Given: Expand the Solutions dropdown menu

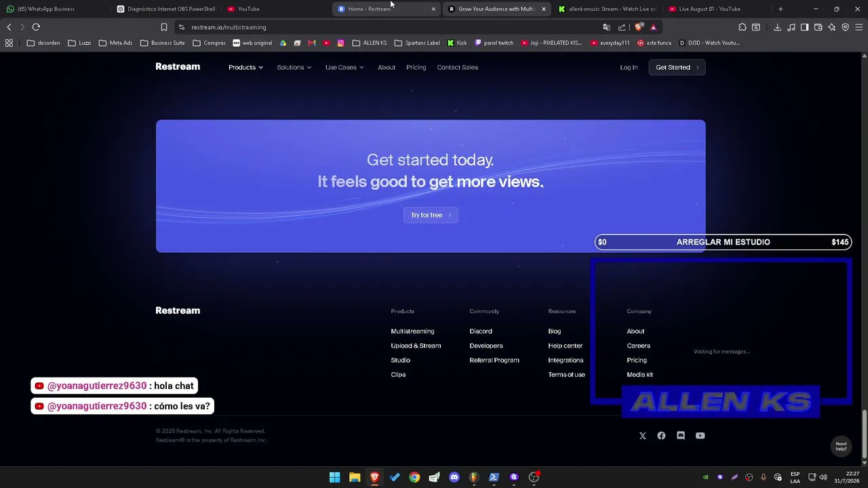Looking at the screenshot, I should 294,67.
